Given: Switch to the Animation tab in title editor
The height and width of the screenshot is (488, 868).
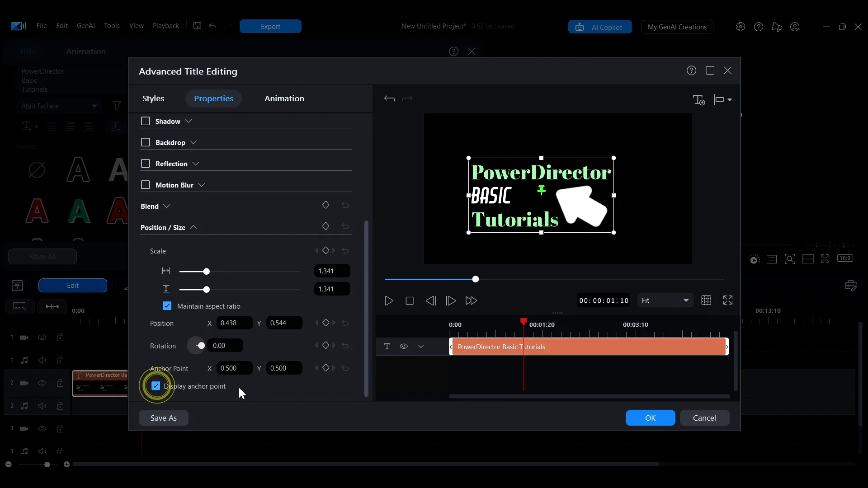Looking at the screenshot, I should (x=284, y=99).
